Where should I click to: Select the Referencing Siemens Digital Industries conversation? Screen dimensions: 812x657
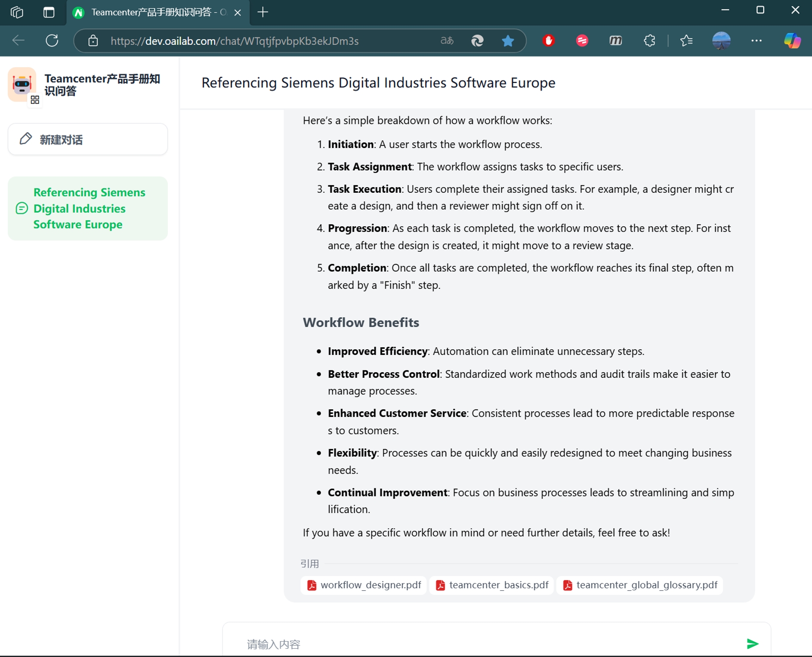(x=88, y=208)
